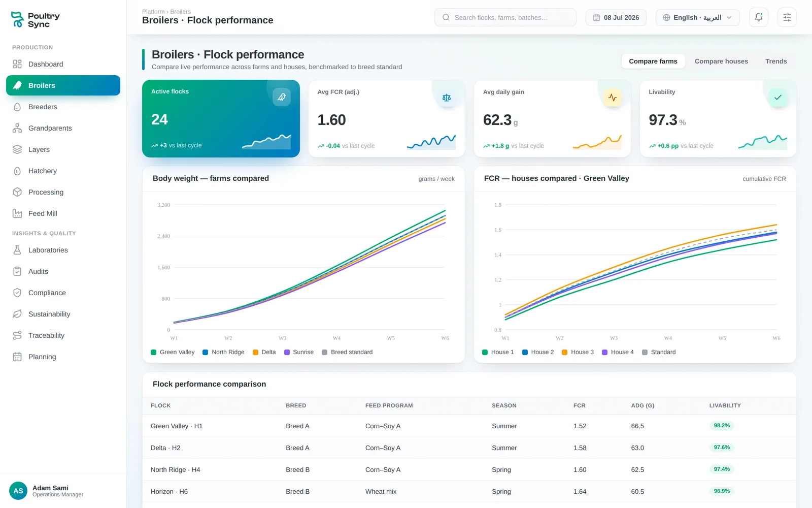Click the AS user avatar
This screenshot has height=508, width=812.
pos(18,491)
